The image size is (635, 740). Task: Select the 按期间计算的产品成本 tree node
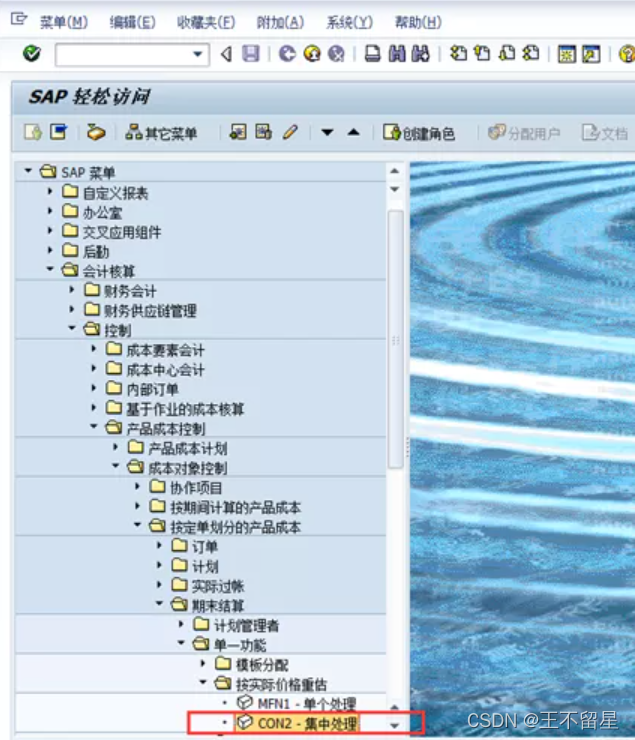coord(235,508)
